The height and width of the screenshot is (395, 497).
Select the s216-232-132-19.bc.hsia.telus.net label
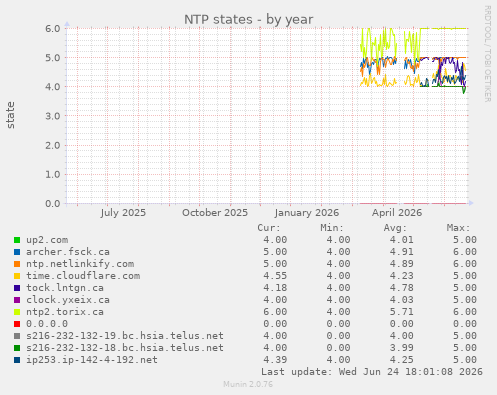coord(125,336)
